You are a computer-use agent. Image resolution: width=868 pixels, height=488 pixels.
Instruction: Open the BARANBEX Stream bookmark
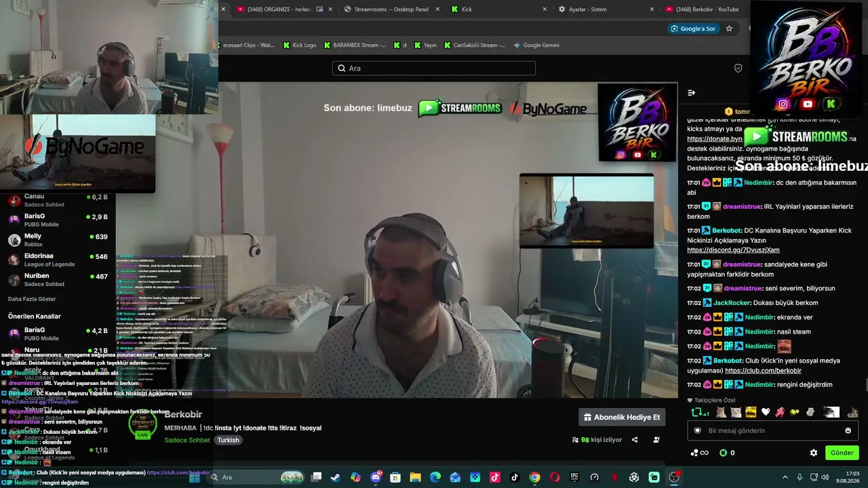(355, 45)
